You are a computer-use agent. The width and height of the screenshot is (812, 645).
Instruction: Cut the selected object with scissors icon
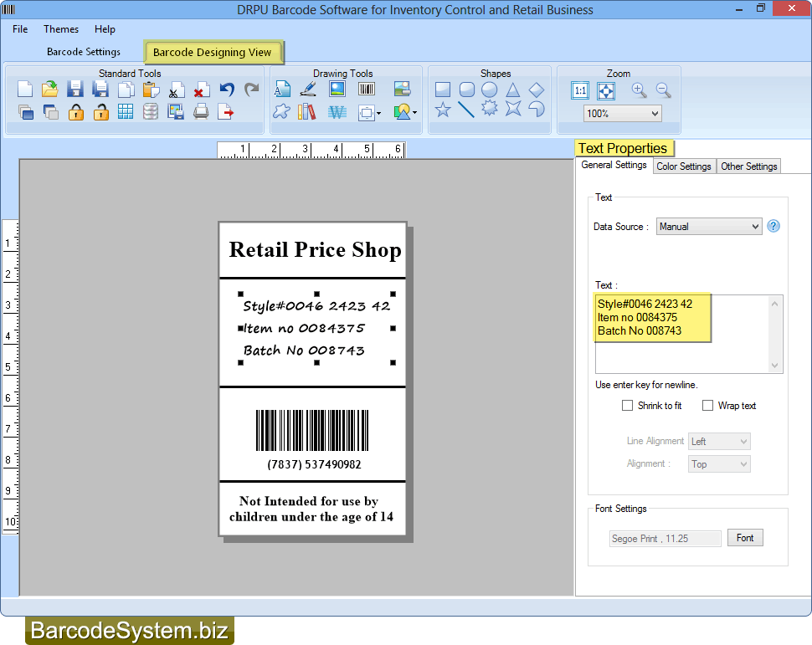176,90
